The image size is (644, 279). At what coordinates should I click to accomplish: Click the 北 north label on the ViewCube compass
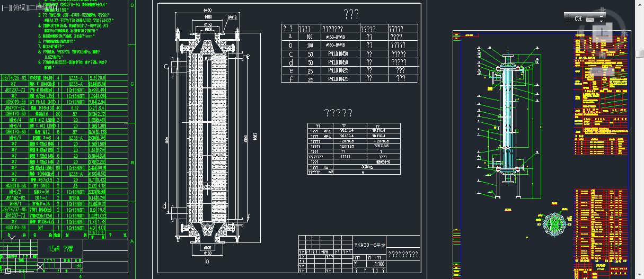(x=603, y=10)
